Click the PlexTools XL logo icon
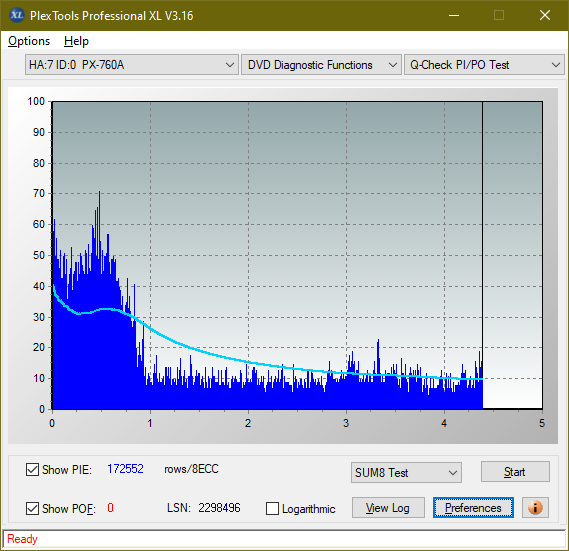Image resolution: width=569 pixels, height=551 pixels. 16,15
